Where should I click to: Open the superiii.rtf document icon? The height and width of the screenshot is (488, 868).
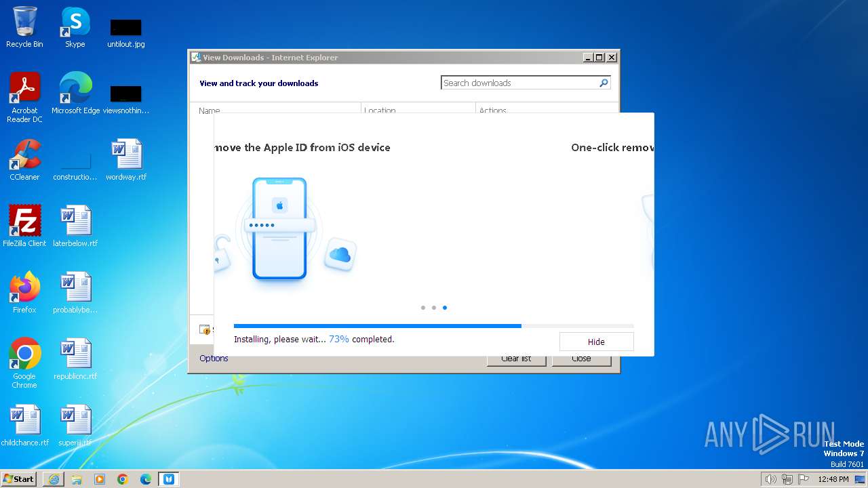pos(75,425)
